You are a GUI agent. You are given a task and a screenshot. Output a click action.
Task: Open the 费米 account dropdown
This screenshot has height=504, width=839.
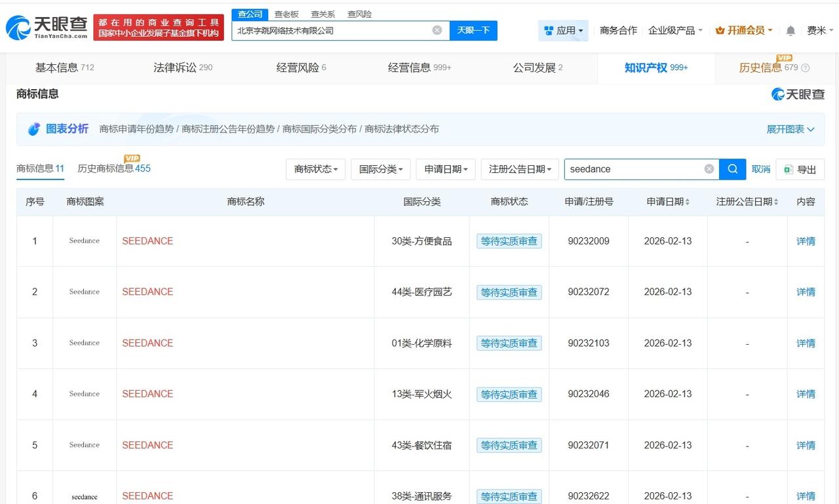point(819,29)
